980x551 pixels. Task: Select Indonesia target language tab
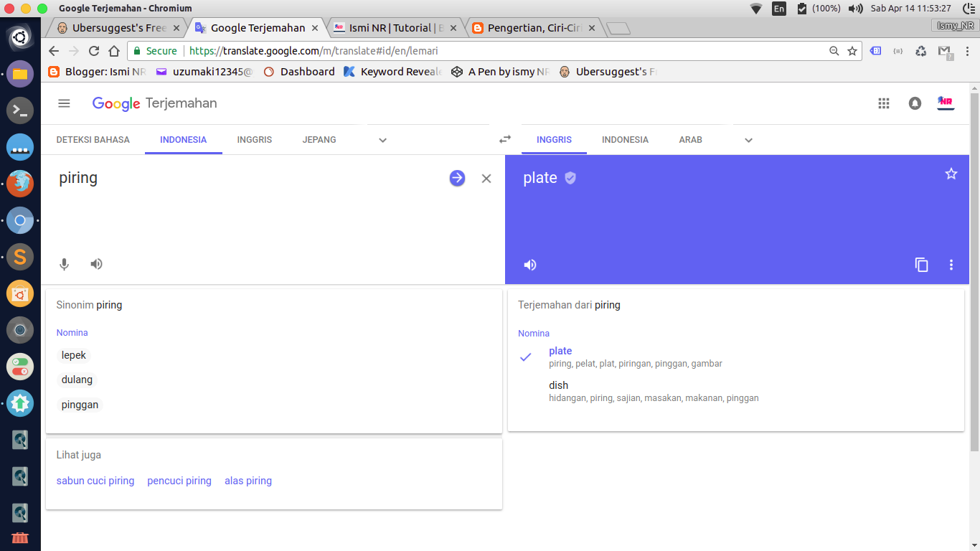(625, 140)
